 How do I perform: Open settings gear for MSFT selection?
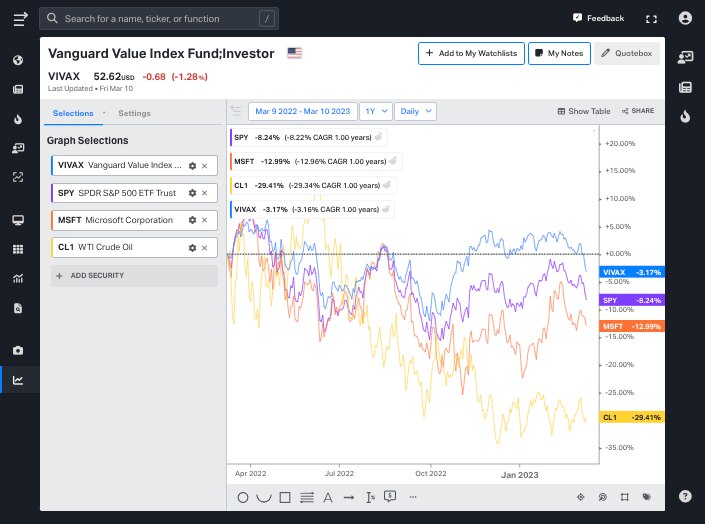(x=192, y=220)
